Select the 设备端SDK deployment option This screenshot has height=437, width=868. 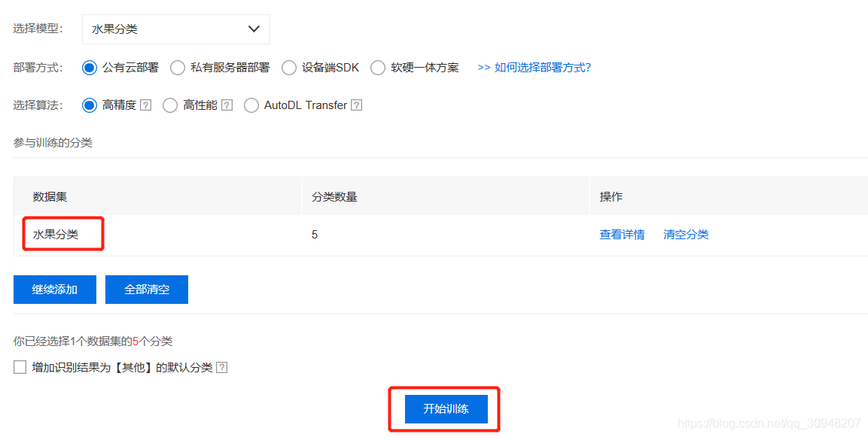pos(288,67)
